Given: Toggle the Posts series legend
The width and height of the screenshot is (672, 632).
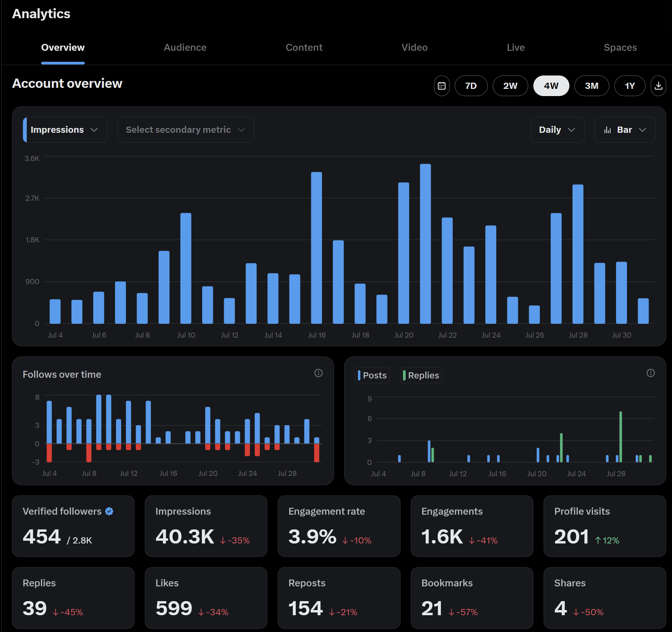Looking at the screenshot, I should point(372,375).
